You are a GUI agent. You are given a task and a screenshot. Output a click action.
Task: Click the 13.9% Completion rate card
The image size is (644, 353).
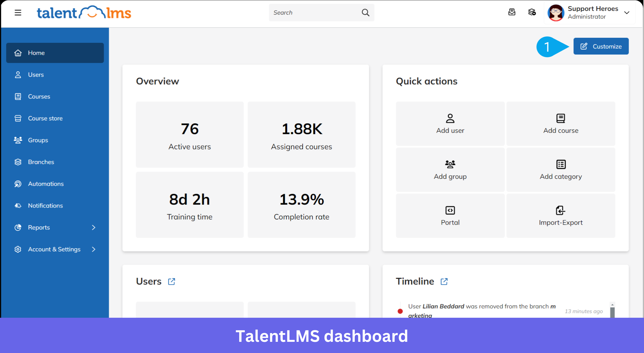[x=302, y=205]
